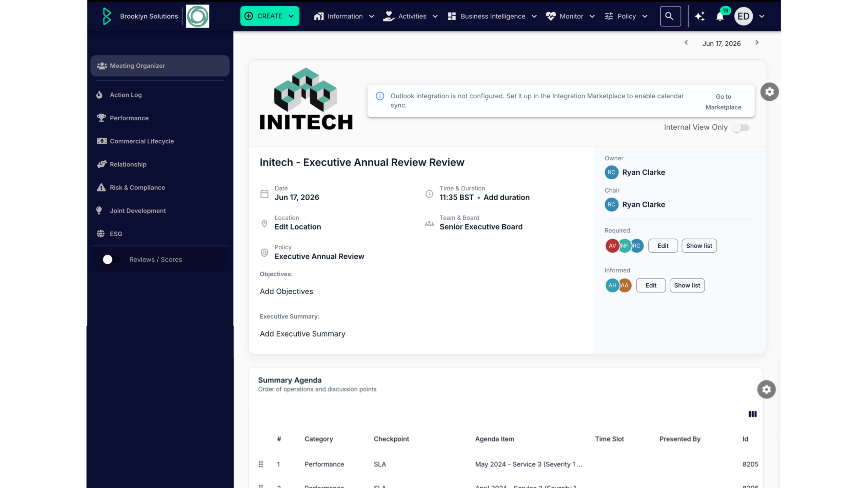
Task: Click the clock Time & Duration icon
Action: click(429, 194)
